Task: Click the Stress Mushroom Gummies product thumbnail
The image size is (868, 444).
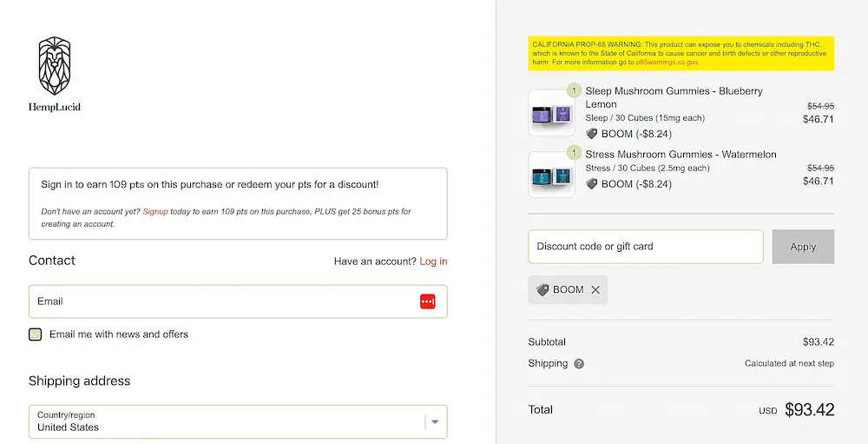Action: point(552,175)
